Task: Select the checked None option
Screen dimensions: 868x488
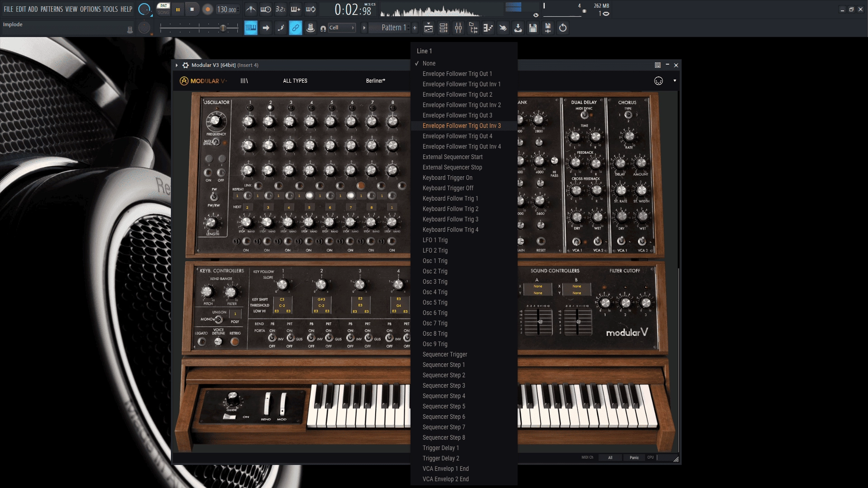Action: coord(464,63)
